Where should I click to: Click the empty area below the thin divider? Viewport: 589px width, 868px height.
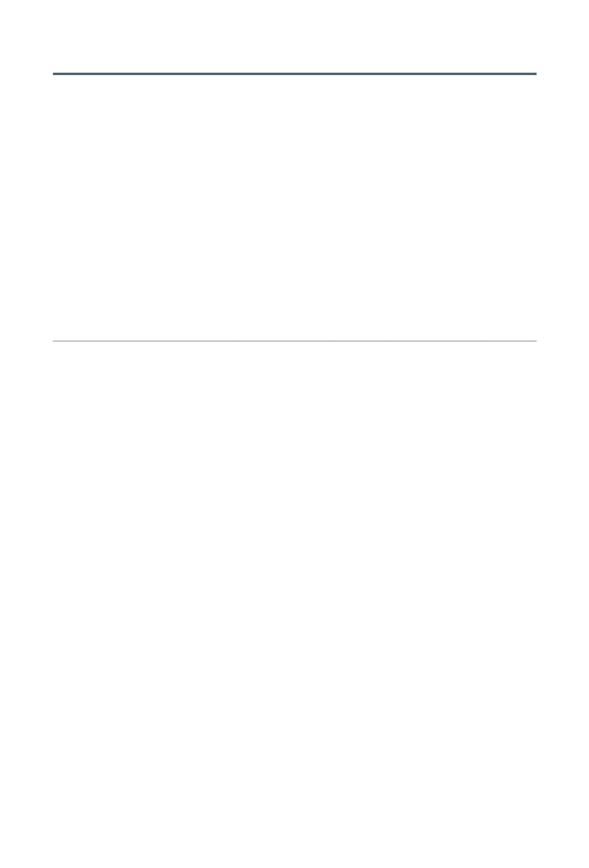tap(294, 604)
